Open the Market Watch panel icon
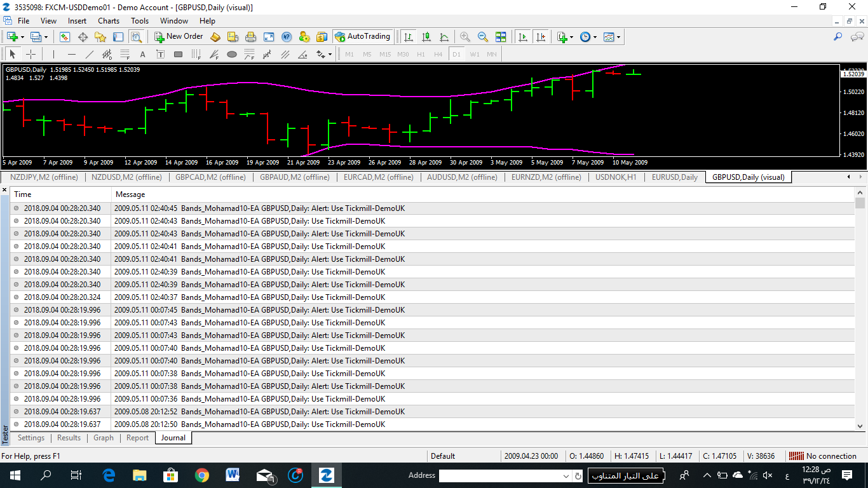868x488 pixels. pos(65,37)
